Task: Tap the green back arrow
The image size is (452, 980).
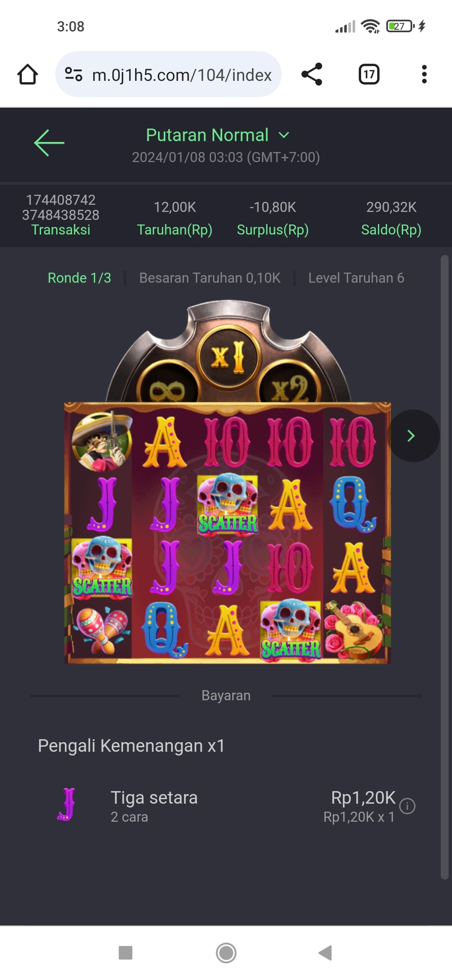Action: pyautogui.click(x=49, y=143)
